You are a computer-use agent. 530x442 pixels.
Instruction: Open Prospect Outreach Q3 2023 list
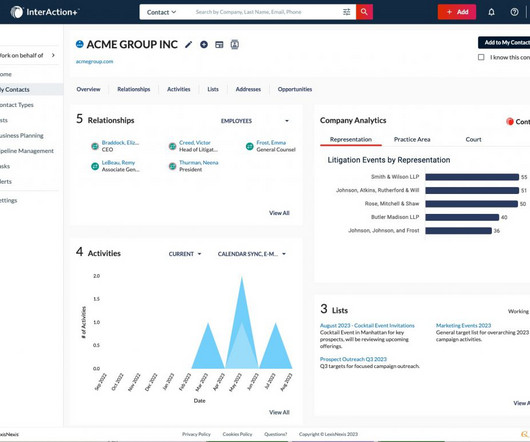(x=353, y=359)
